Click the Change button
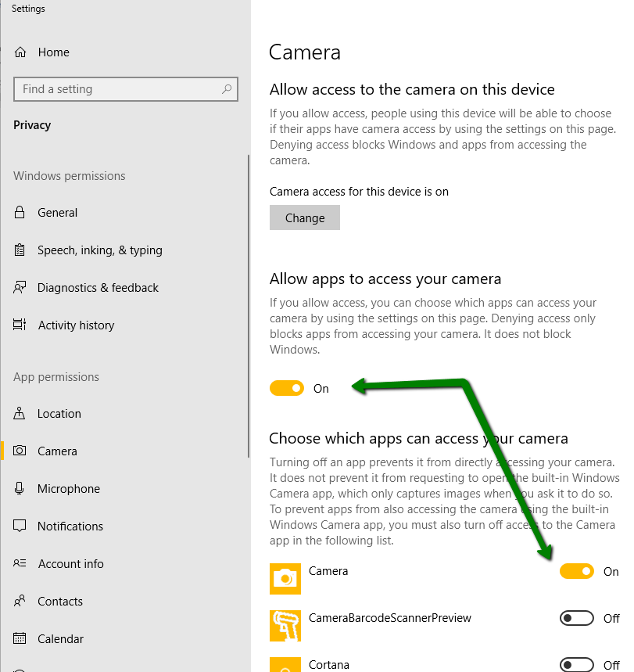This screenshot has width=634, height=672. (x=305, y=217)
